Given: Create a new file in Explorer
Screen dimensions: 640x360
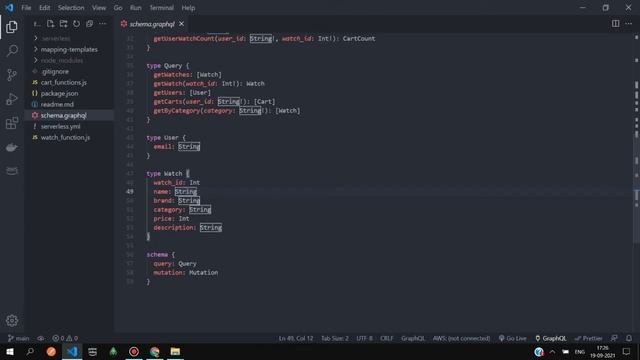Looking at the screenshot, I should (50, 24).
